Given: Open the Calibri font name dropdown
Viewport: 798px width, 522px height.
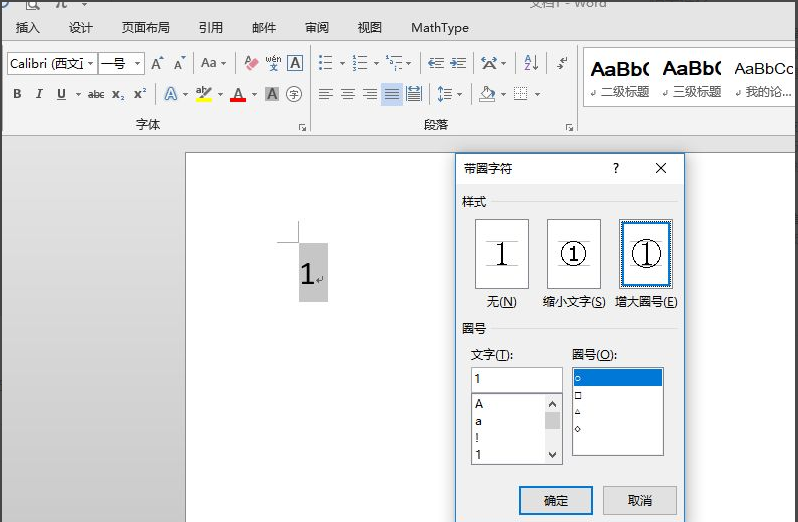Looking at the screenshot, I should coord(91,63).
